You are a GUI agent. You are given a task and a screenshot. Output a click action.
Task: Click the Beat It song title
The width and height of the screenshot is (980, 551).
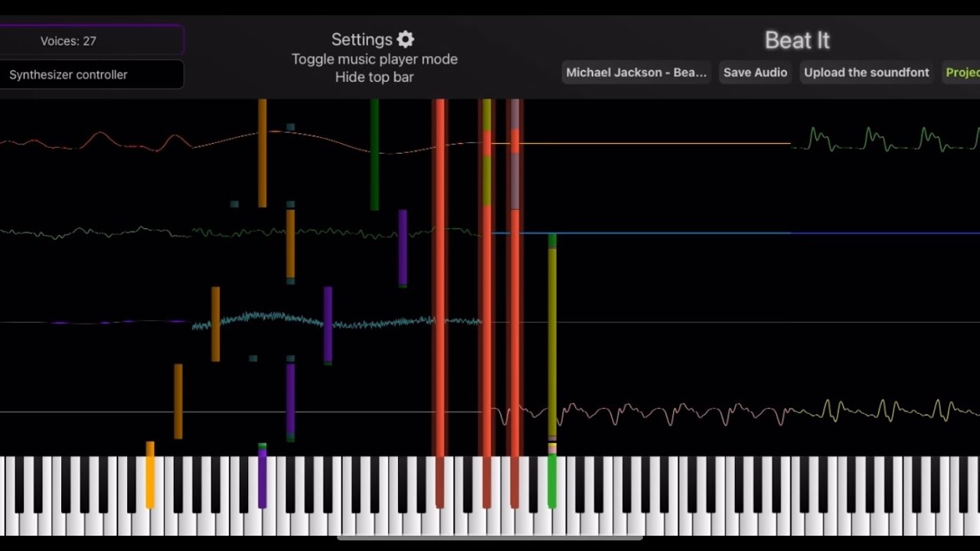[797, 40]
